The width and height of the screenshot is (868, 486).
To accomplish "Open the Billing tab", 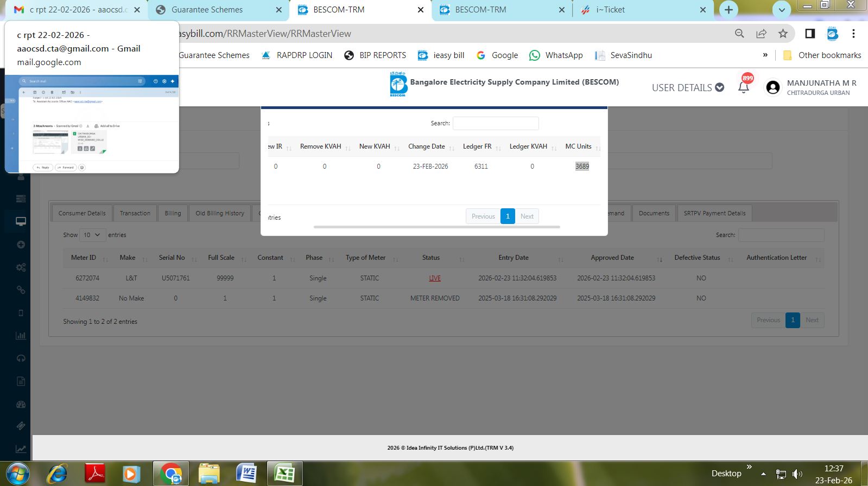I will (x=173, y=213).
